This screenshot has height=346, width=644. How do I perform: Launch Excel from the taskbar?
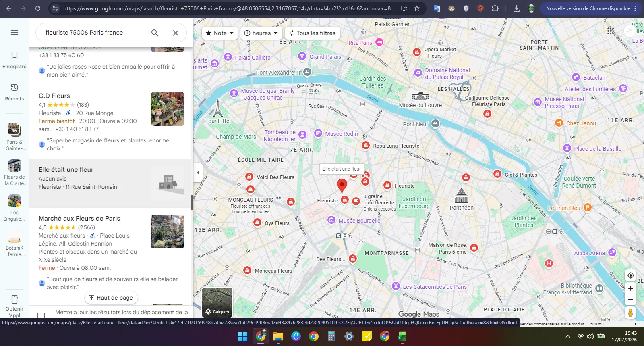pyautogui.click(x=402, y=336)
